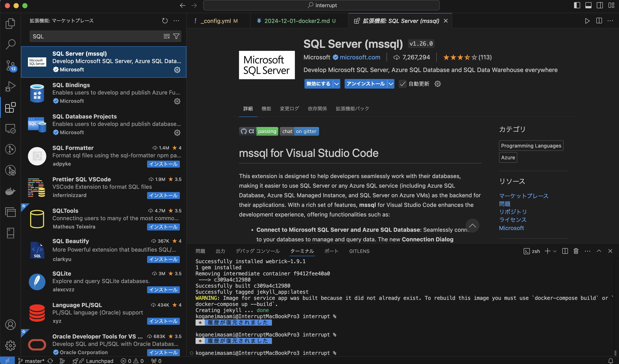Install the SQLite extension
This screenshot has width=619, height=364.
pos(163,290)
